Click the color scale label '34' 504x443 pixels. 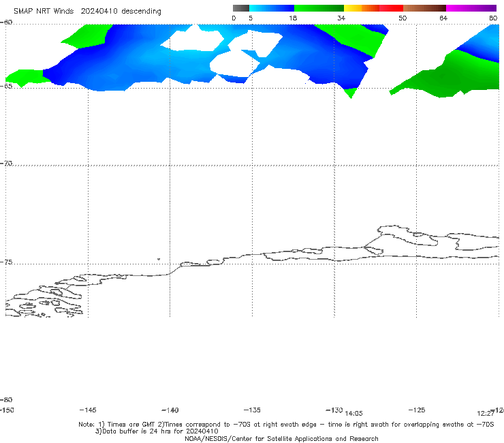pyautogui.click(x=341, y=18)
